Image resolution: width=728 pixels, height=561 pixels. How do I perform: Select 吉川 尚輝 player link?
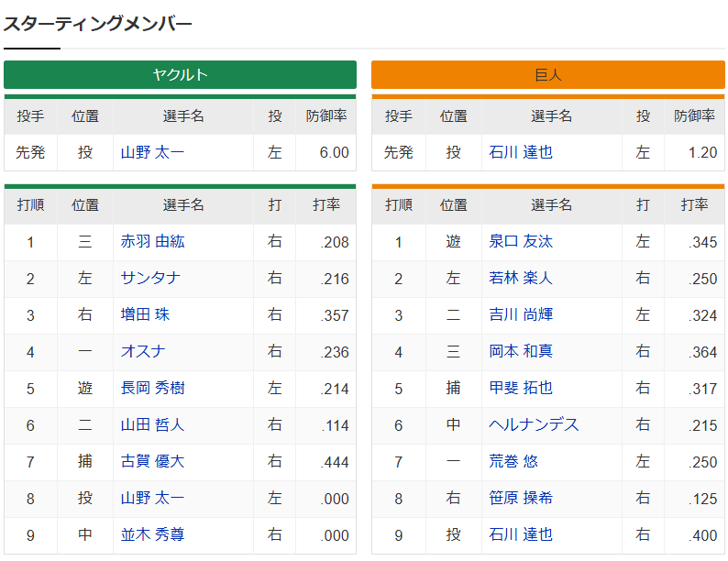(x=521, y=315)
